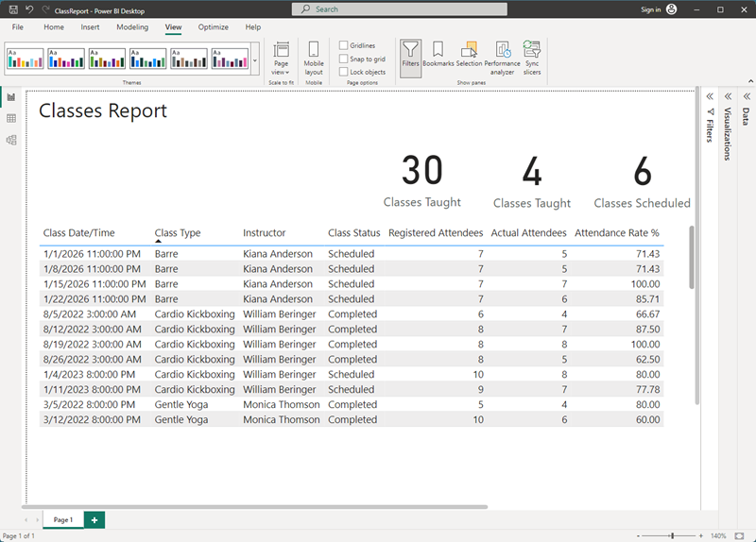Open the Help ribbon tab
Screen dimensions: 756x542
click(x=252, y=27)
